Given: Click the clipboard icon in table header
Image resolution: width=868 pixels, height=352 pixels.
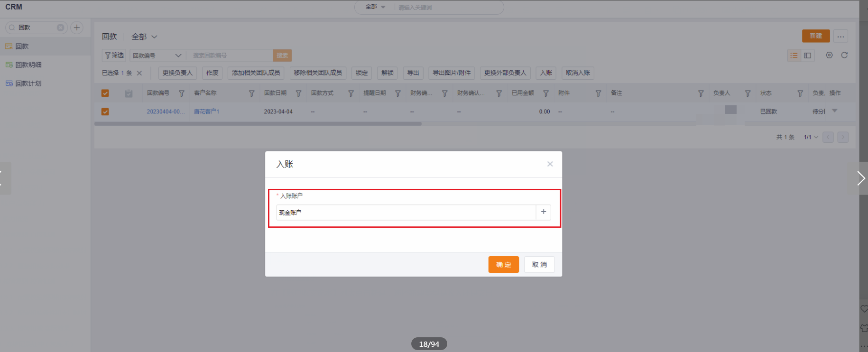Looking at the screenshot, I should [x=129, y=93].
